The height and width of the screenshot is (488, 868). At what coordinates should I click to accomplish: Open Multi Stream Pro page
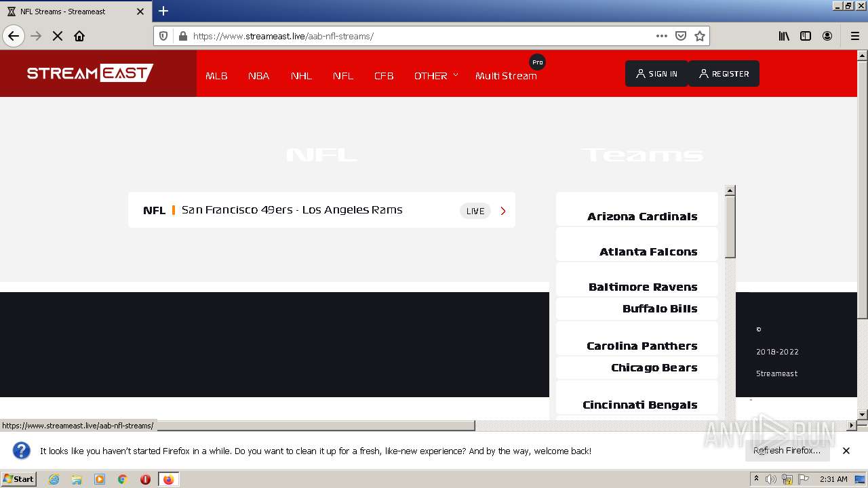tap(506, 76)
